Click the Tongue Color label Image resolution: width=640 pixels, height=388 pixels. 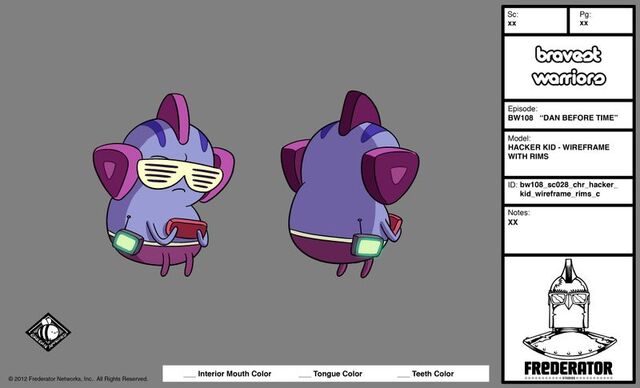tap(338, 374)
